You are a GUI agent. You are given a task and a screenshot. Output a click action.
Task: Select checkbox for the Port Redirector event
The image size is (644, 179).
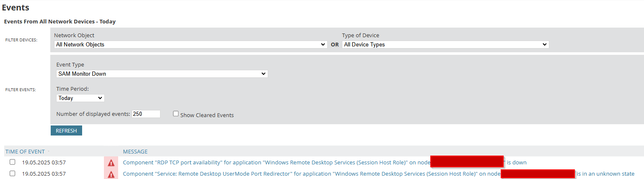(x=12, y=173)
